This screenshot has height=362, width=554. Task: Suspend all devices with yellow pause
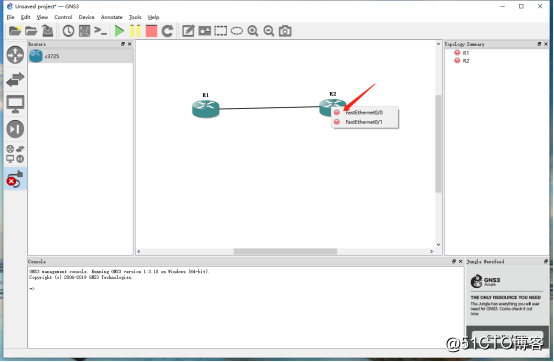[135, 31]
